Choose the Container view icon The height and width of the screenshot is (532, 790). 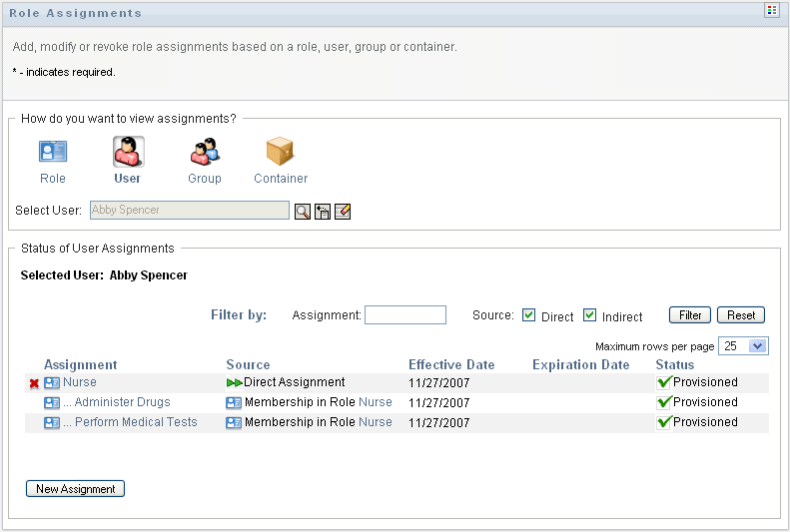[281, 152]
